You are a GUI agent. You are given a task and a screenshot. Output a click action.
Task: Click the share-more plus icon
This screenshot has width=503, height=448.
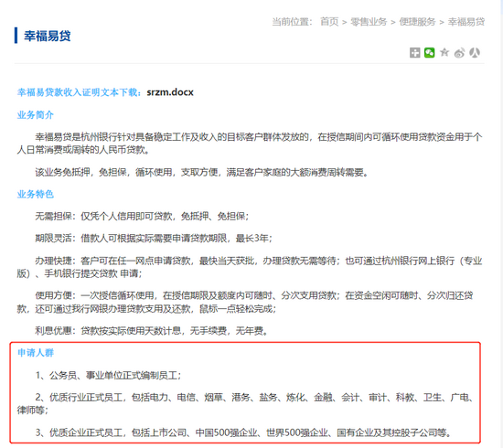tap(415, 52)
